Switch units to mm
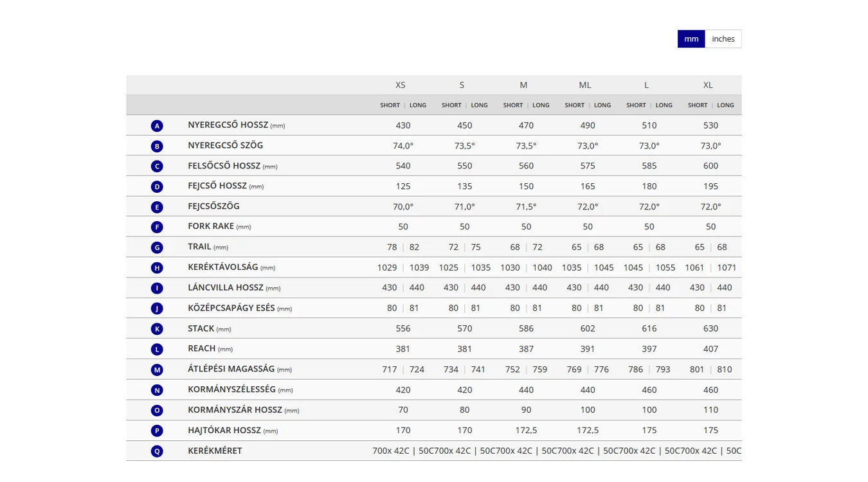The height and width of the screenshot is (482, 868). click(x=691, y=39)
